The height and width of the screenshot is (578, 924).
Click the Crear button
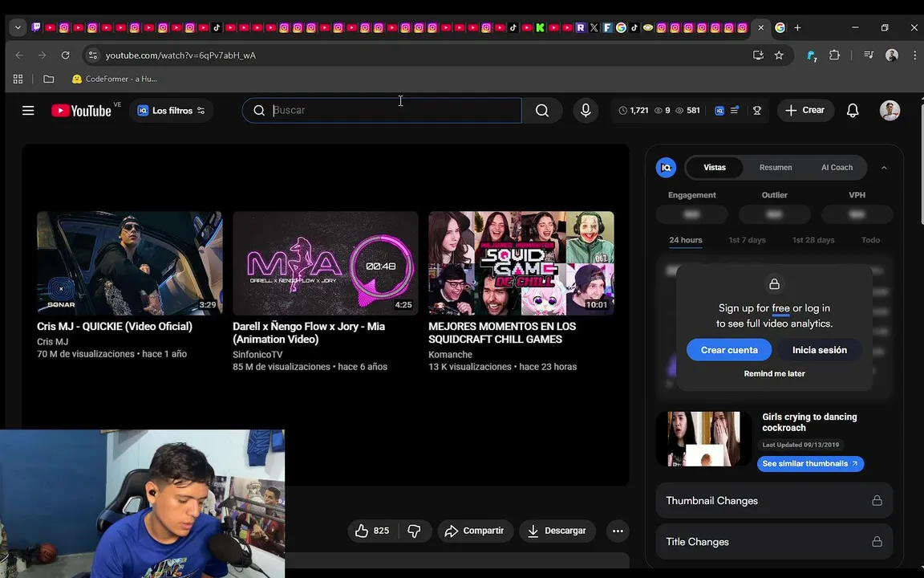point(805,110)
